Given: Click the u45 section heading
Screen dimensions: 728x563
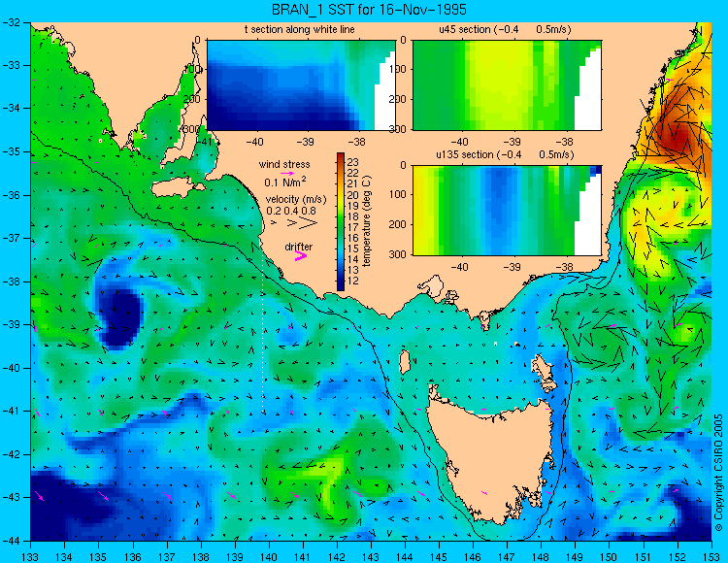Looking at the screenshot, I should 505,30.
